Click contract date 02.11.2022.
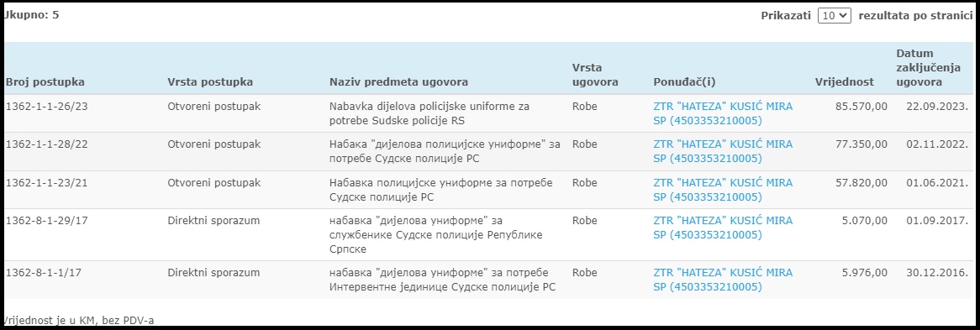The width and height of the screenshot is (980, 330). (937, 144)
